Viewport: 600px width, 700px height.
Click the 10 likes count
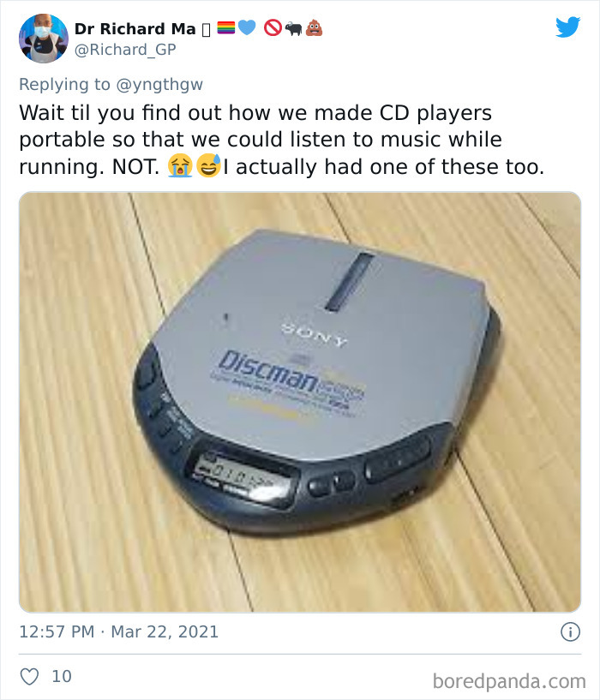pyautogui.click(x=62, y=676)
